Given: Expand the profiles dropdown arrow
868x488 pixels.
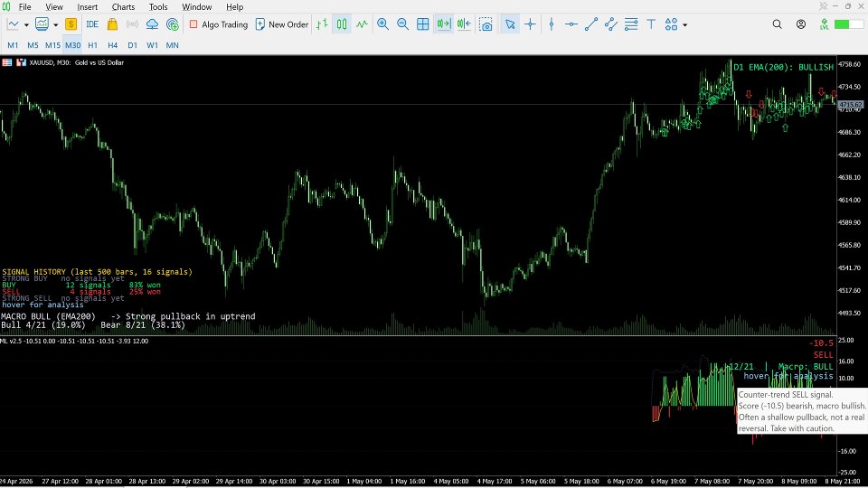Looking at the screenshot, I should (x=55, y=25).
